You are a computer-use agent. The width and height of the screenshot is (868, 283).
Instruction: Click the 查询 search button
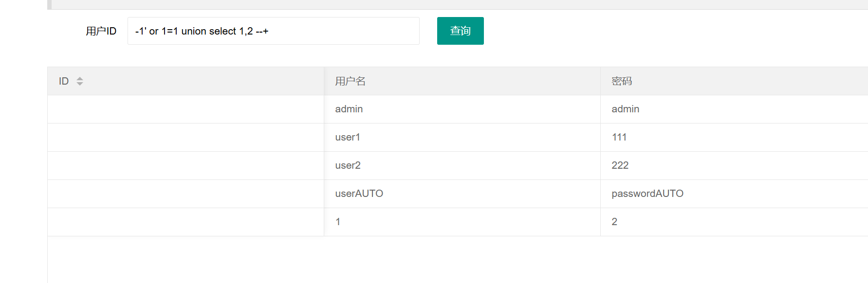point(460,31)
